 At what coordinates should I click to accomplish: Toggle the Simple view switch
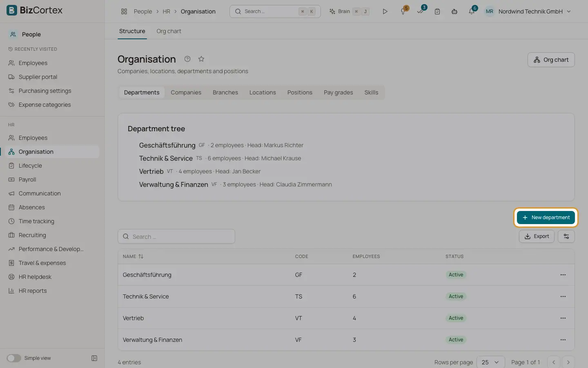tap(14, 358)
